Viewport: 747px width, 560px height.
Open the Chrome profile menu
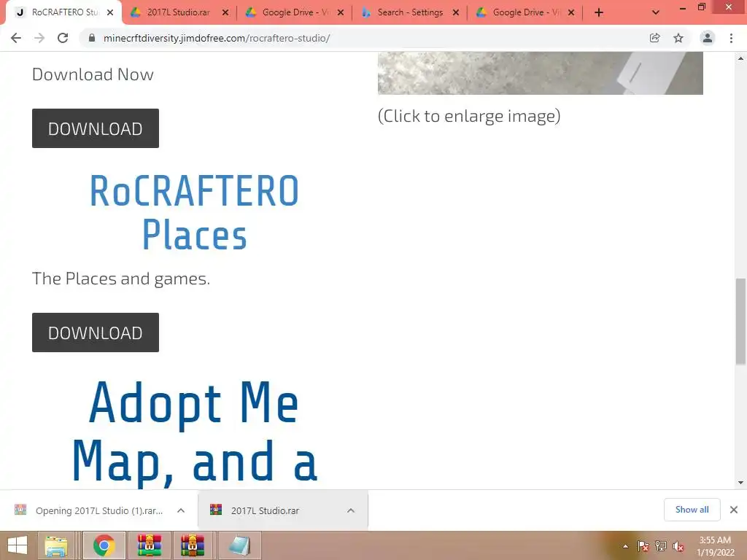tap(708, 38)
